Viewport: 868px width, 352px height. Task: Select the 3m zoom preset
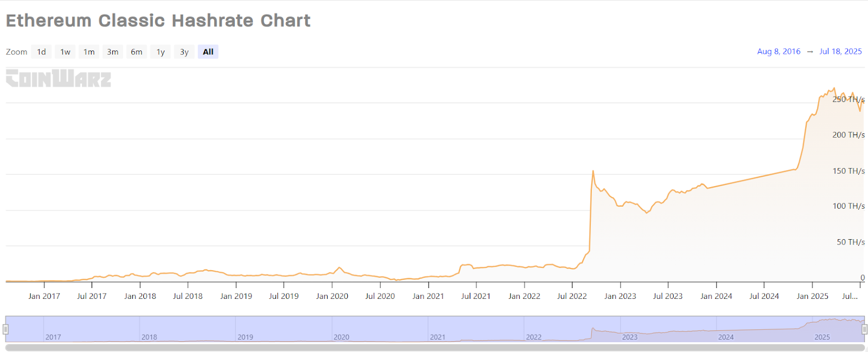[112, 52]
